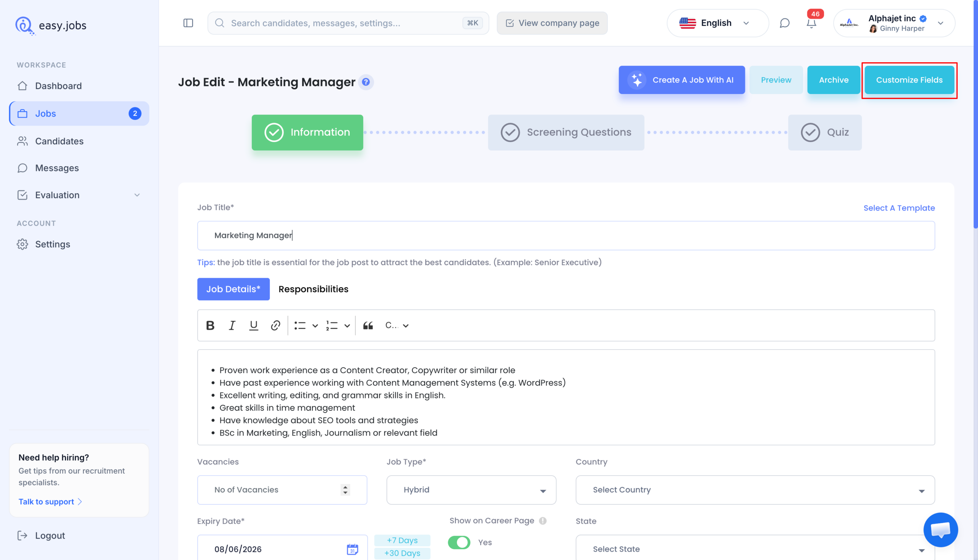Expand the Evaluation menu chevron
The height and width of the screenshot is (560, 978).
[x=137, y=195]
